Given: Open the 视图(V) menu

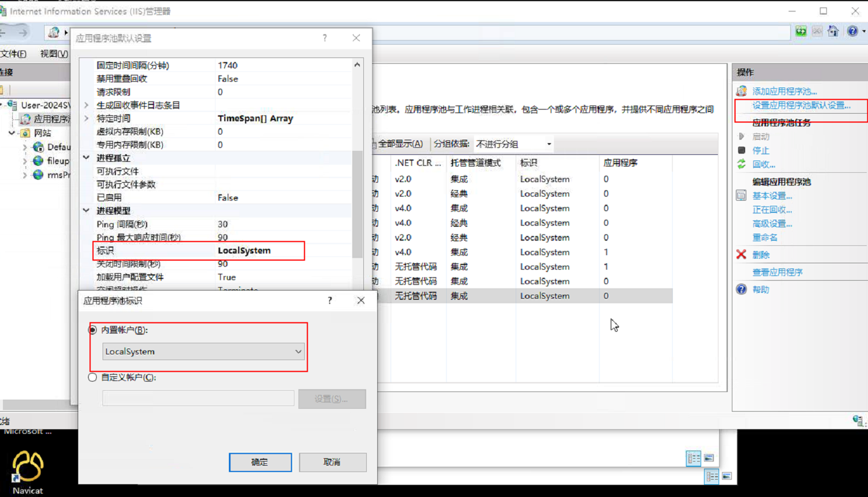Looking at the screenshot, I should click(54, 54).
